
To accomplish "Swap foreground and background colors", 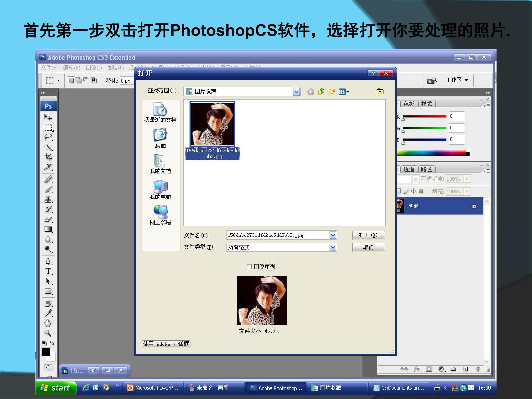I will point(52,343).
